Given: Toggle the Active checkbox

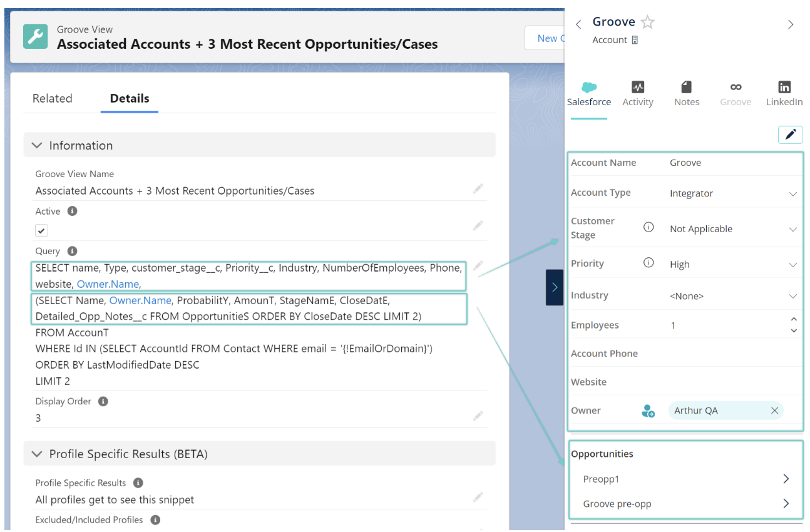Looking at the screenshot, I should click(x=41, y=230).
